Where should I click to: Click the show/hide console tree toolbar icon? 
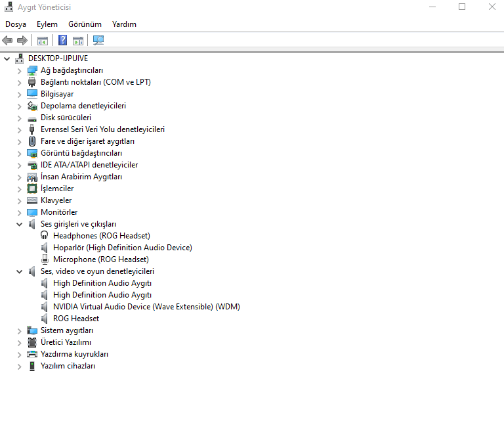43,41
